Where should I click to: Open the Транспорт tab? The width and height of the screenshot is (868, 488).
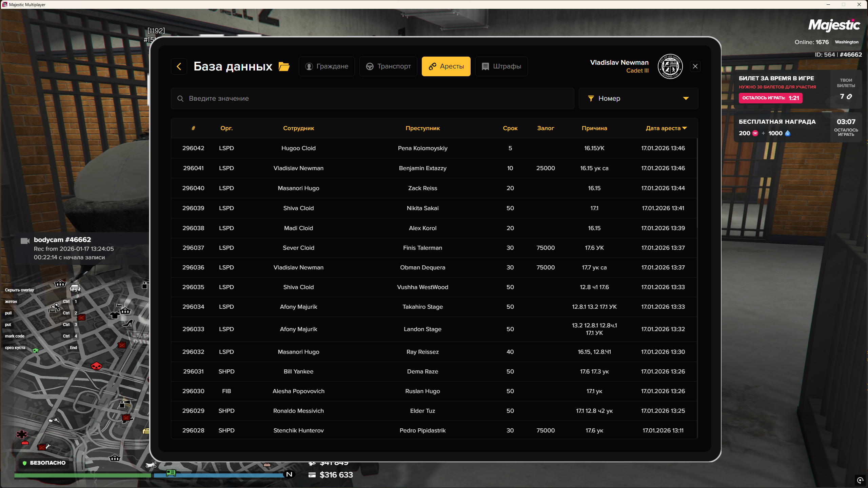point(388,66)
